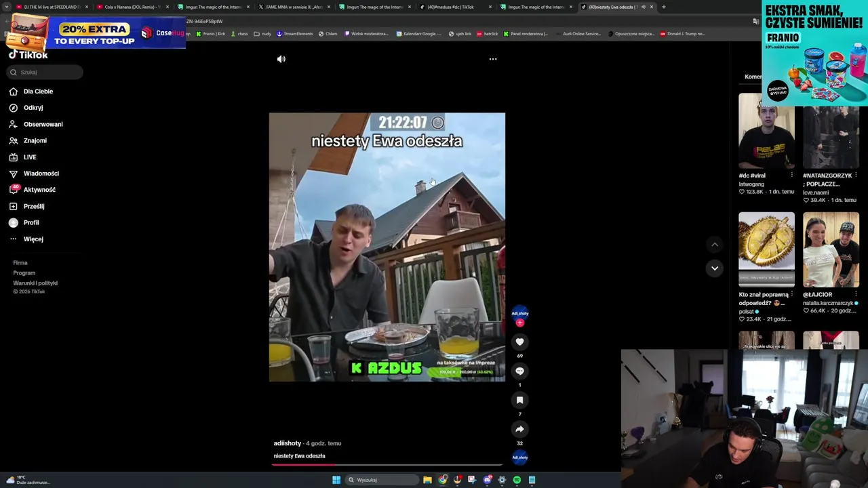Image resolution: width=868 pixels, height=488 pixels.
Task: Open the Kalendarz Google bookmark
Action: pyautogui.click(x=419, y=34)
